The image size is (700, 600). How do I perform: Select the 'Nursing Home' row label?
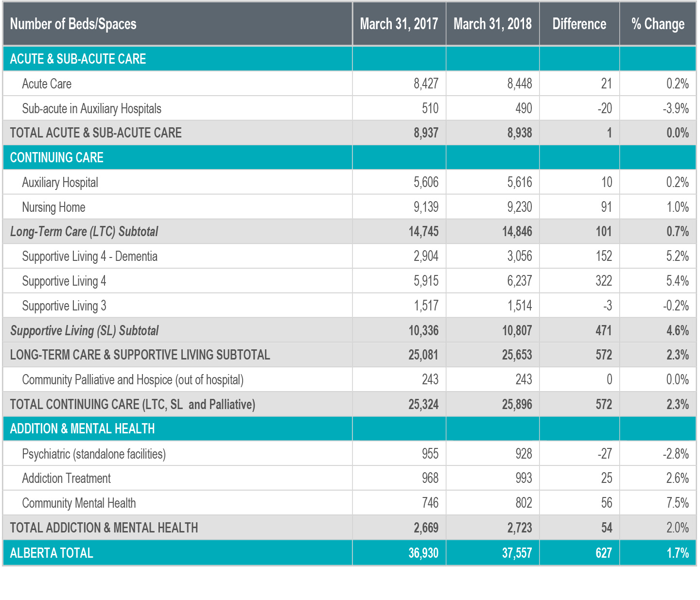point(53,207)
